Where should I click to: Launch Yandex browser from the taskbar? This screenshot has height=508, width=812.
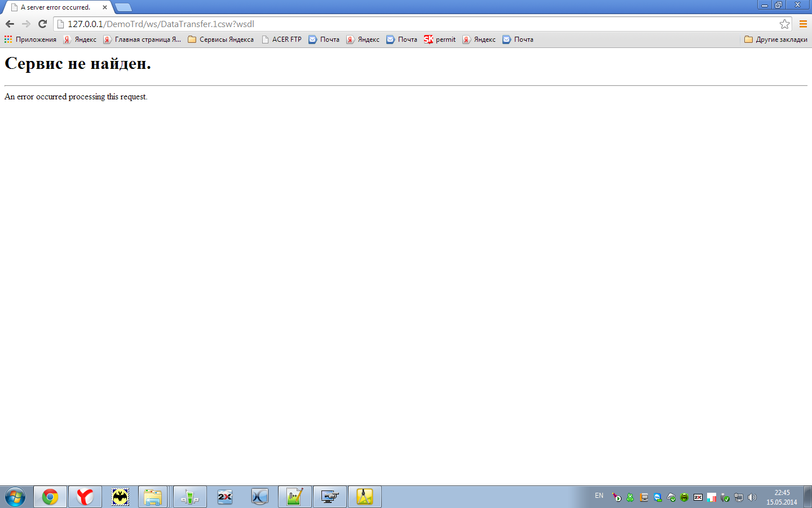coord(85,497)
